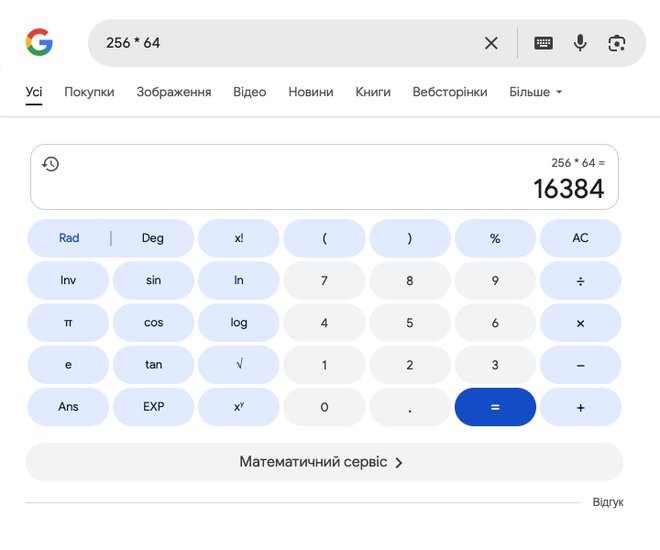660x550 pixels.
Task: Insert a closing parenthesis
Action: tap(410, 238)
